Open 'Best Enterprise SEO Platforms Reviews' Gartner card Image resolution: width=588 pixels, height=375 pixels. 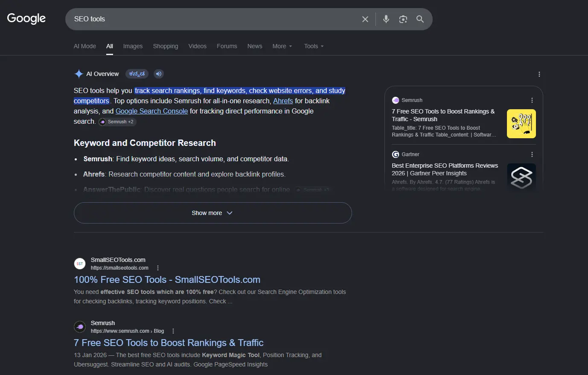[445, 169]
